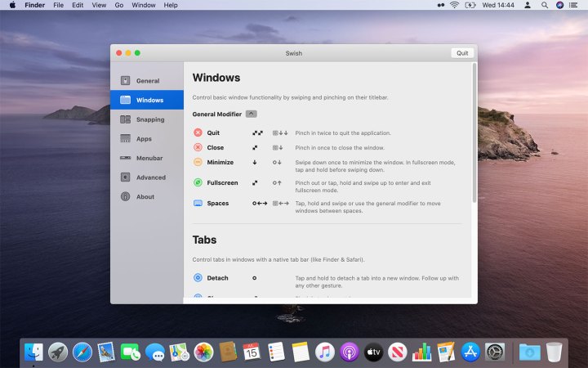The width and height of the screenshot is (588, 368).
Task: Click the Wi-Fi status icon
Action: pyautogui.click(x=454, y=5)
